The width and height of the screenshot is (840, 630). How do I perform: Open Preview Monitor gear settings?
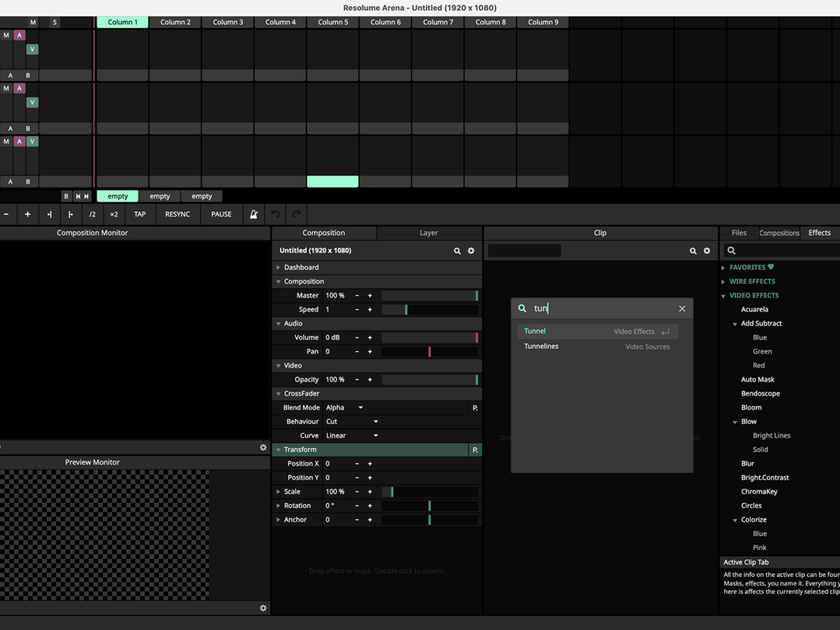click(263, 608)
